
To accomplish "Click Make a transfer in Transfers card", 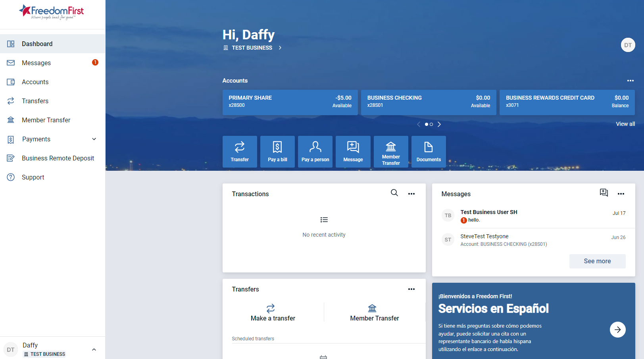I will point(273,313).
